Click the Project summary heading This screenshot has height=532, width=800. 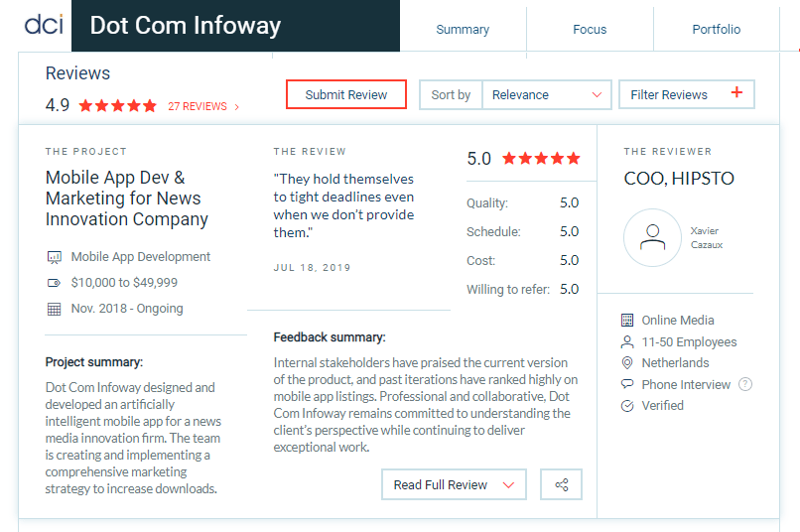coord(94,362)
